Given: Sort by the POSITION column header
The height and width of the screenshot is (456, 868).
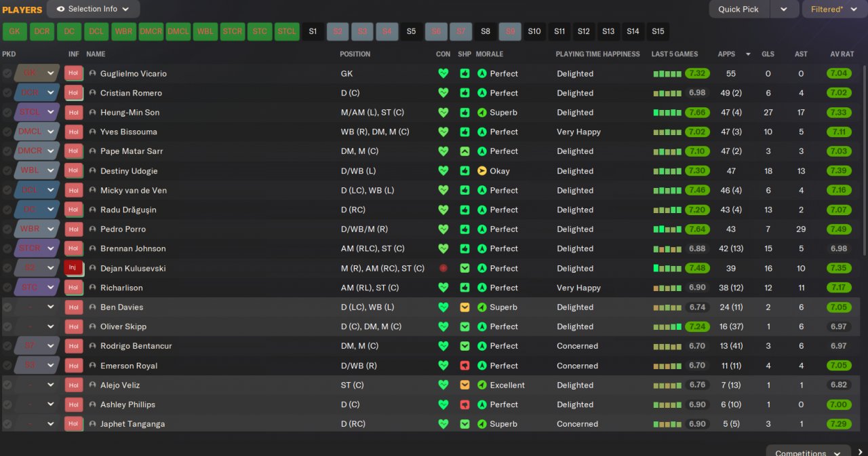Looking at the screenshot, I should point(355,54).
